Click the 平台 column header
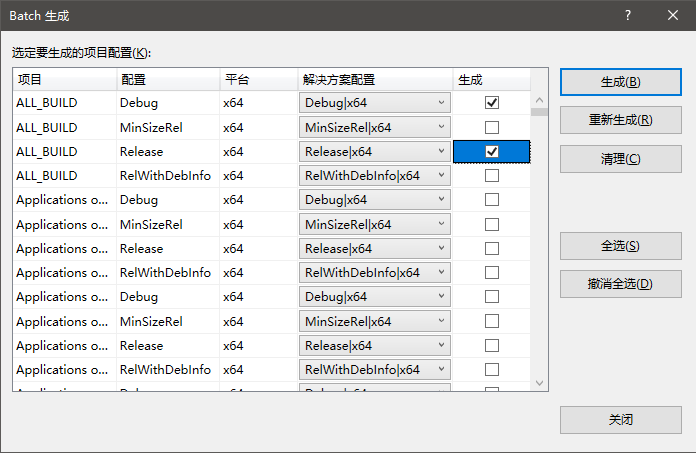 (x=257, y=79)
